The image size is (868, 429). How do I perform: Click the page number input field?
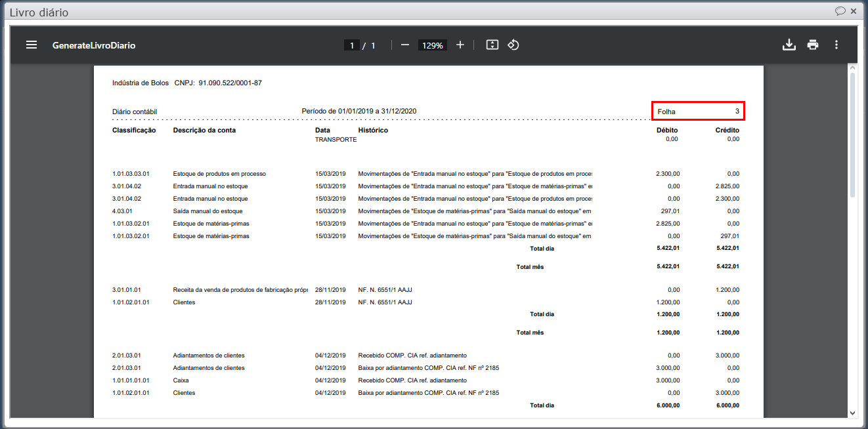coord(352,45)
